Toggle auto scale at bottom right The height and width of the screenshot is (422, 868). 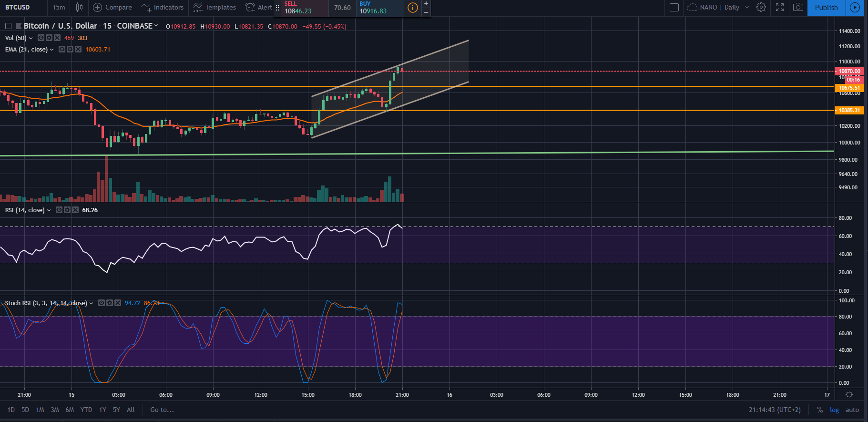point(852,410)
